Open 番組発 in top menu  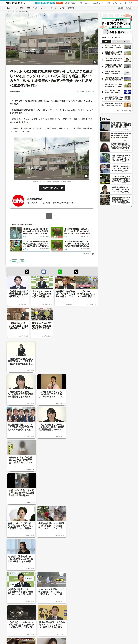[88, 3]
